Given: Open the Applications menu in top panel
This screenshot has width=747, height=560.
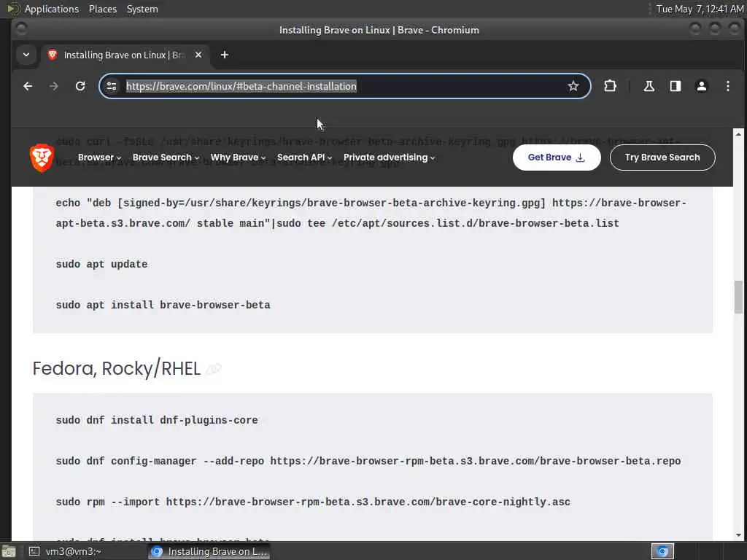Looking at the screenshot, I should [52, 9].
